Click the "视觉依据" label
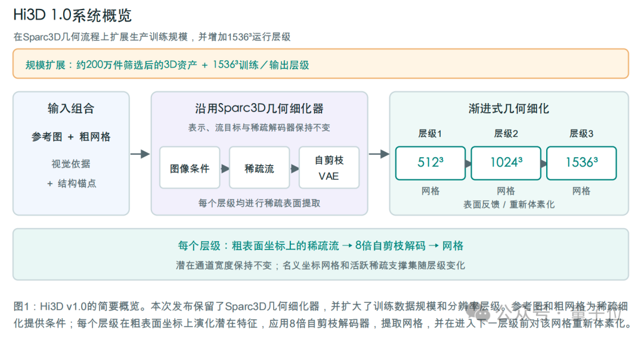The width and height of the screenshot is (644, 339). click(x=71, y=164)
